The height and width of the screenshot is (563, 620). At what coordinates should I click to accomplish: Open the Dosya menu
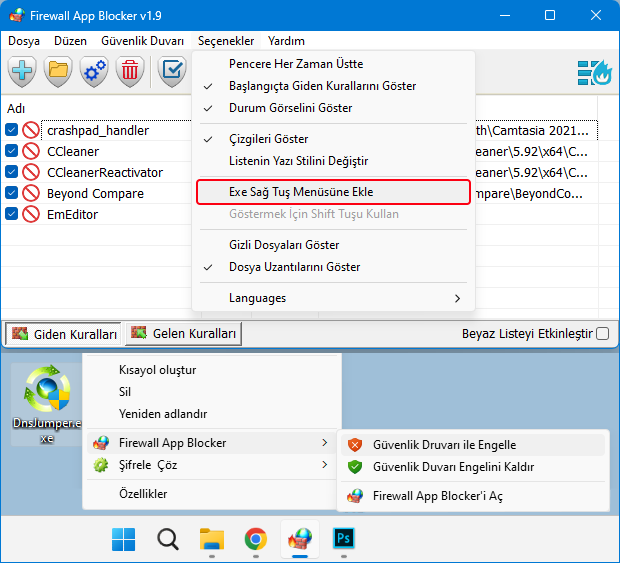[24, 41]
